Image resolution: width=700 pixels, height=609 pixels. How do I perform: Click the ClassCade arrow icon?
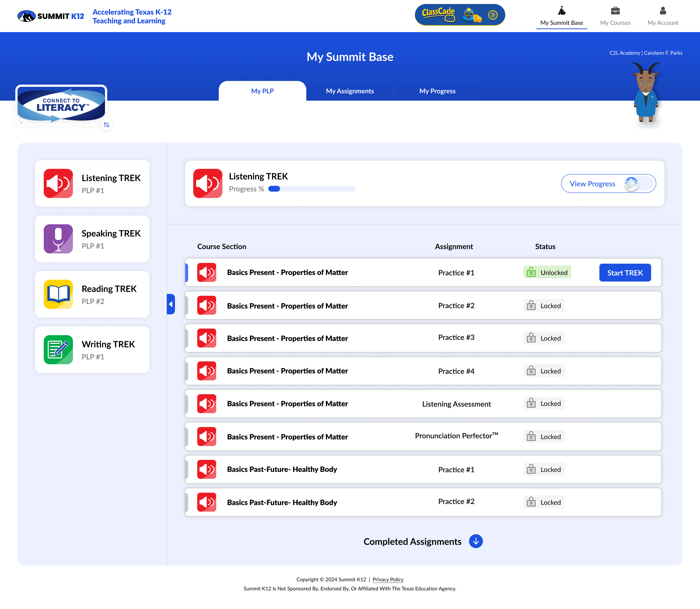coord(493,15)
